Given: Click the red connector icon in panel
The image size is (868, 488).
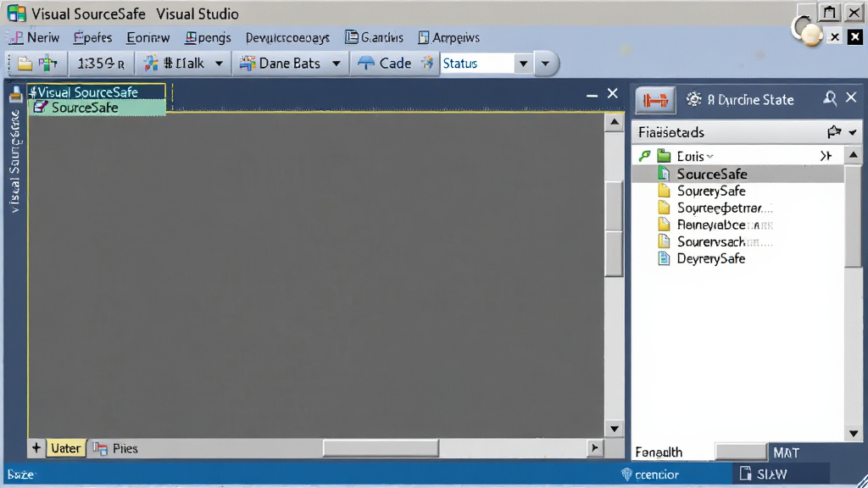Looking at the screenshot, I should coord(655,100).
